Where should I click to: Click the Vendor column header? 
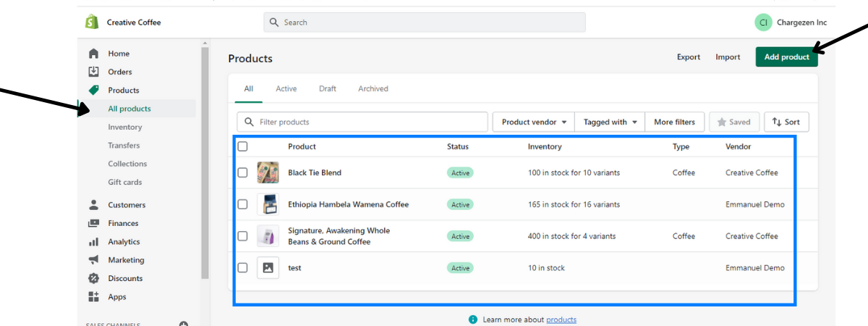pos(739,146)
